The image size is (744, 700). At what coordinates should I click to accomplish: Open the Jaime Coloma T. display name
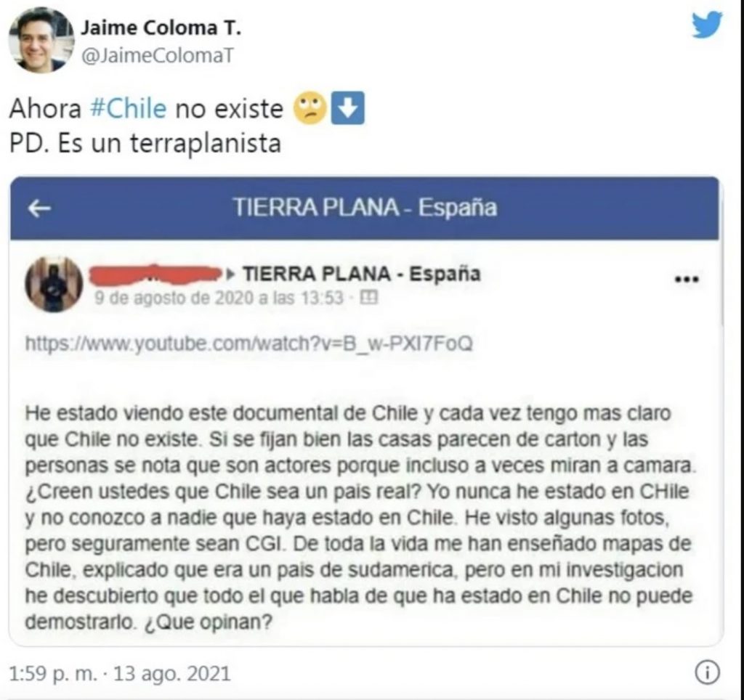pyautogui.click(x=161, y=28)
